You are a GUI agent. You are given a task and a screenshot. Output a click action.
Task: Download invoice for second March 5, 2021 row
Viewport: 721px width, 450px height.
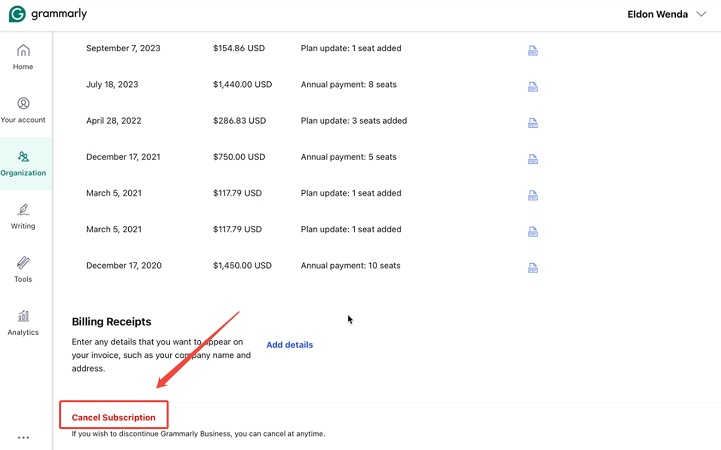[x=533, y=232]
